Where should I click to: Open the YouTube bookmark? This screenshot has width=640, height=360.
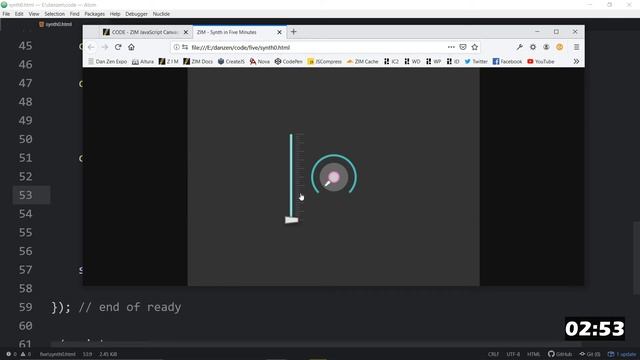[x=541, y=62]
